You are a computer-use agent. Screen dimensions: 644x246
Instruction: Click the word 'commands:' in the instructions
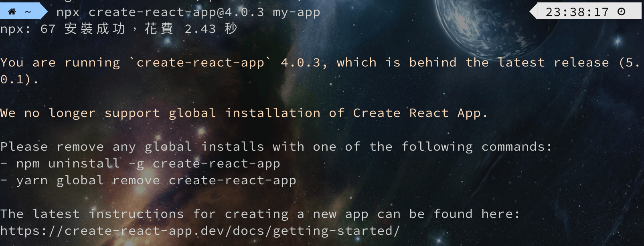(517, 147)
